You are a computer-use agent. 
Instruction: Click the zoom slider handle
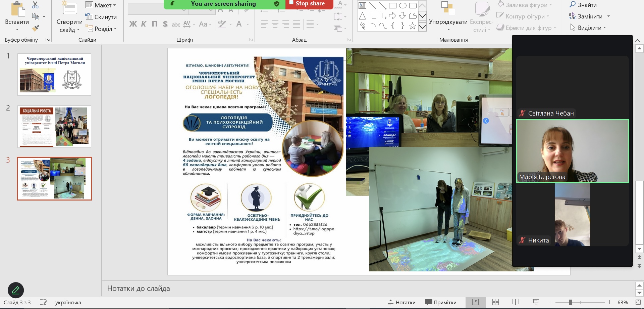570,302
